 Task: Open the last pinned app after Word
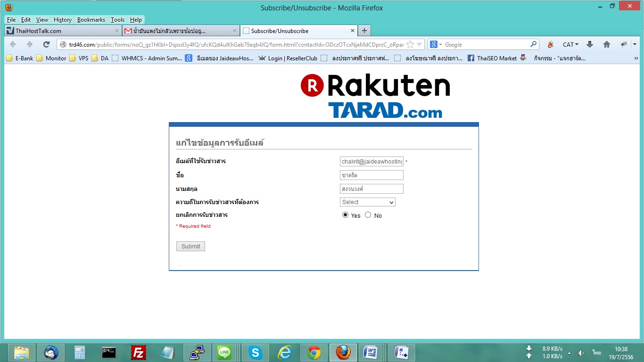point(402,353)
